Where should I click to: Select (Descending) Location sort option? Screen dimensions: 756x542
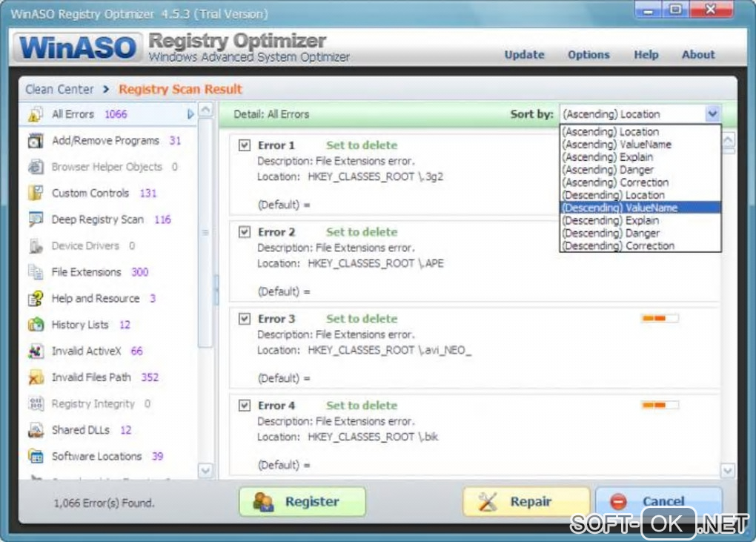point(640,195)
